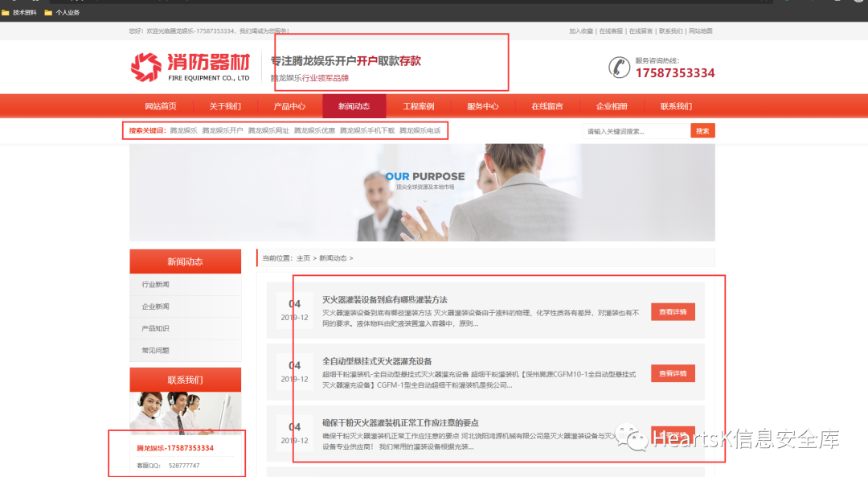This screenshot has width=868, height=477.
Task: Open 企业新闻 in sidebar
Action: coord(156,306)
